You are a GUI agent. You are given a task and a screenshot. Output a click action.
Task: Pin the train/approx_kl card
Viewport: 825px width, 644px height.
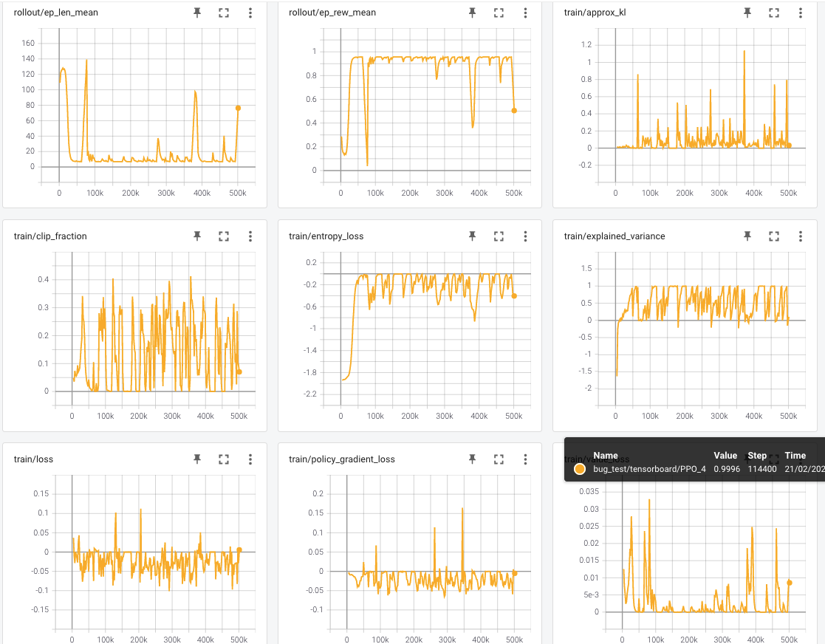tap(747, 13)
